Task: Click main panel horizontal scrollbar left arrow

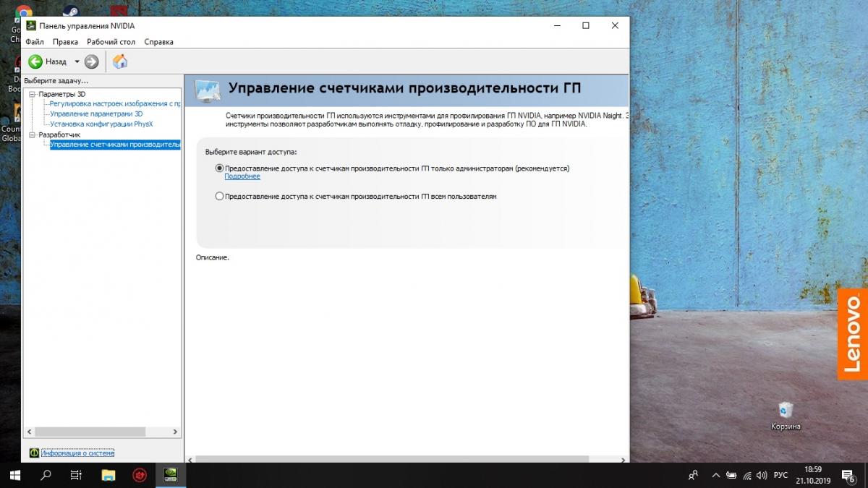Action: pyautogui.click(x=190, y=458)
